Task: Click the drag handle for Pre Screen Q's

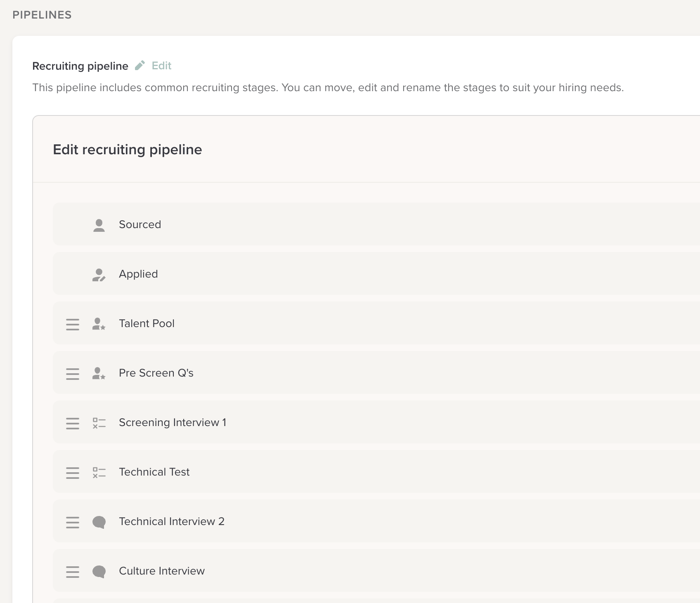Action: (73, 374)
